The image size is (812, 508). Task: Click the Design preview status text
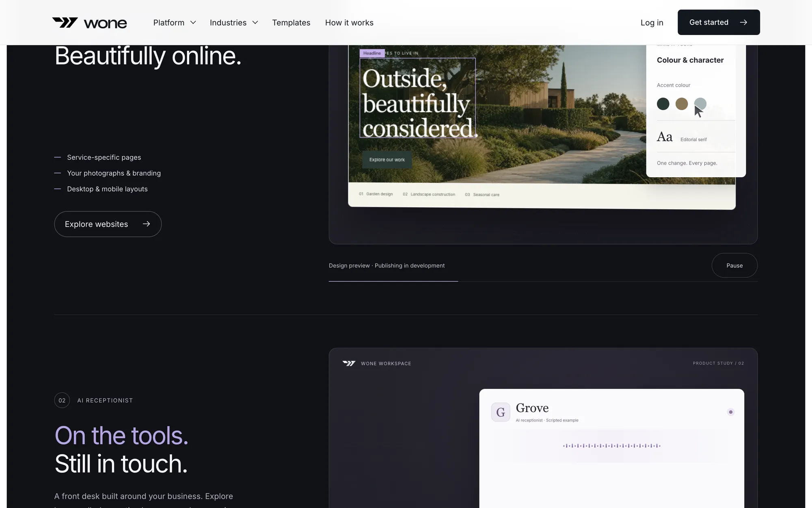click(387, 265)
